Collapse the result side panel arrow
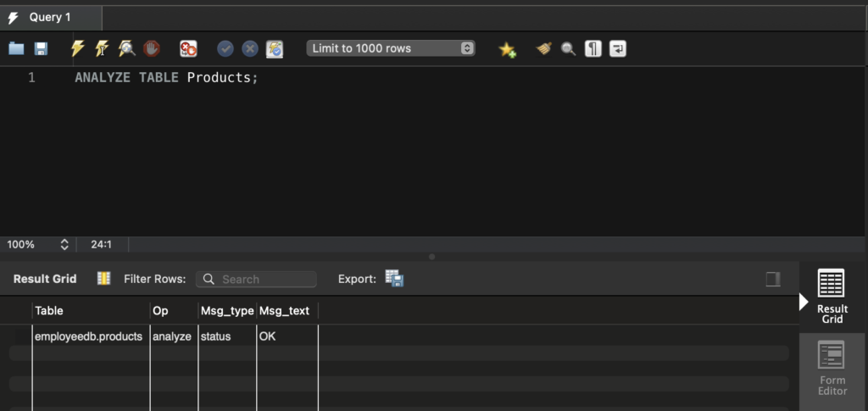Viewport: 868px width, 411px height. (804, 302)
